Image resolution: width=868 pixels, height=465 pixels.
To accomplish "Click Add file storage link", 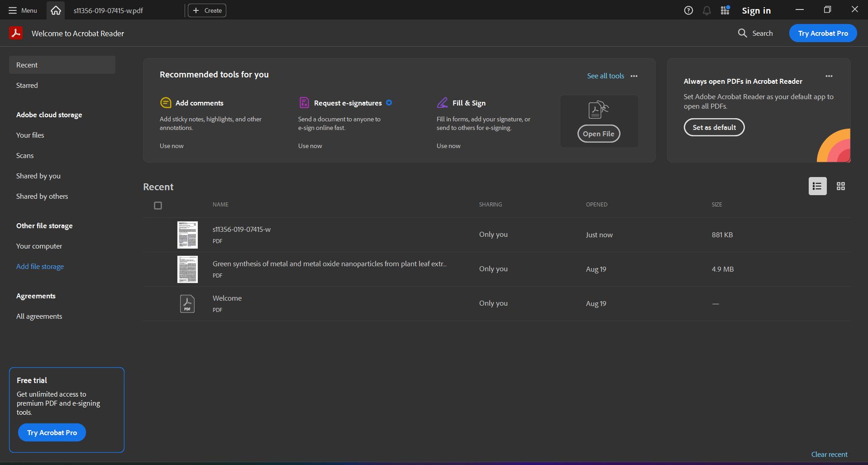I will point(40,266).
